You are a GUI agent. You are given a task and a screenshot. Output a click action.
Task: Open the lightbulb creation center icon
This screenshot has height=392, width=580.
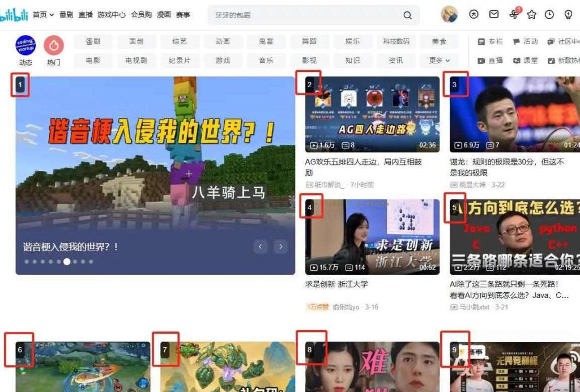point(569,14)
